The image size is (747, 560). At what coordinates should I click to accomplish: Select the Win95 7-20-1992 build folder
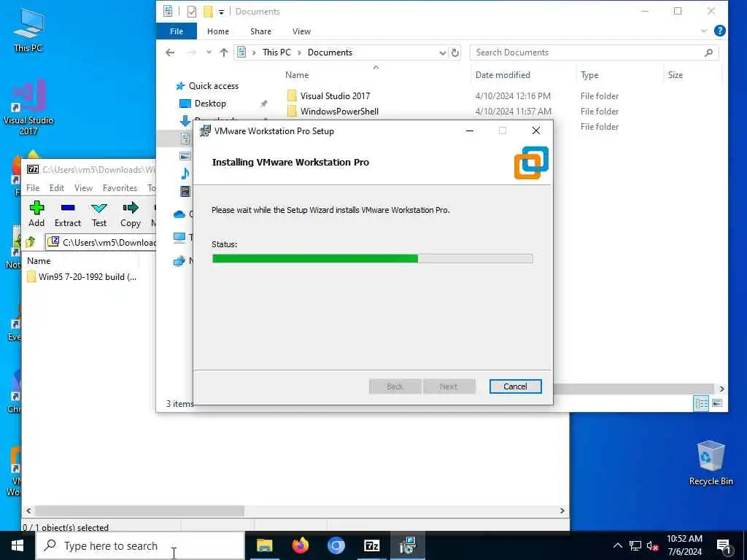(x=82, y=276)
